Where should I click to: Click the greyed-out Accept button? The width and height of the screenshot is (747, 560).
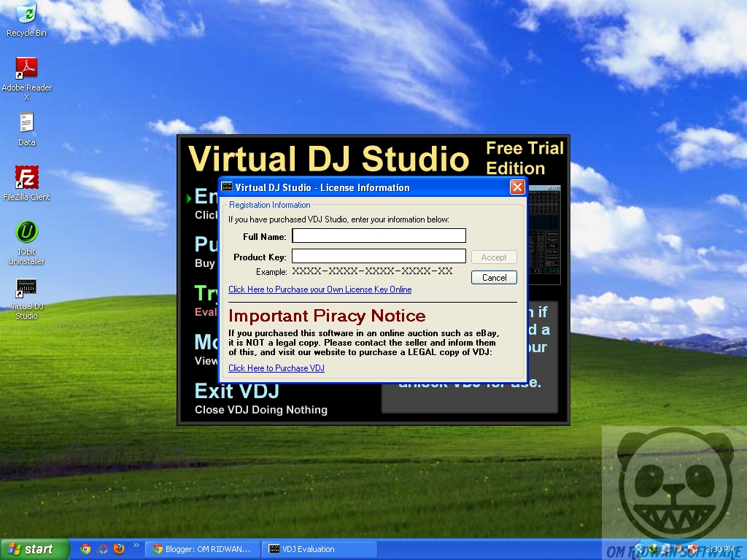494,257
